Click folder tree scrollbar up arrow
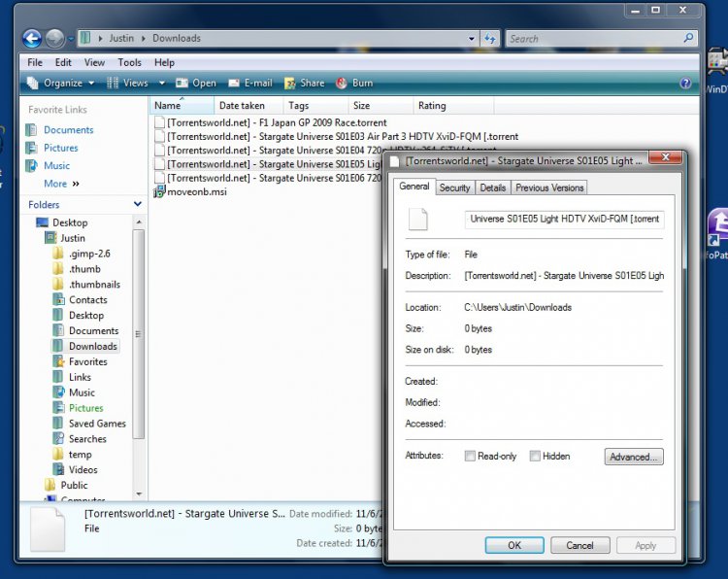Viewport: 728px width, 579px height. (x=139, y=222)
